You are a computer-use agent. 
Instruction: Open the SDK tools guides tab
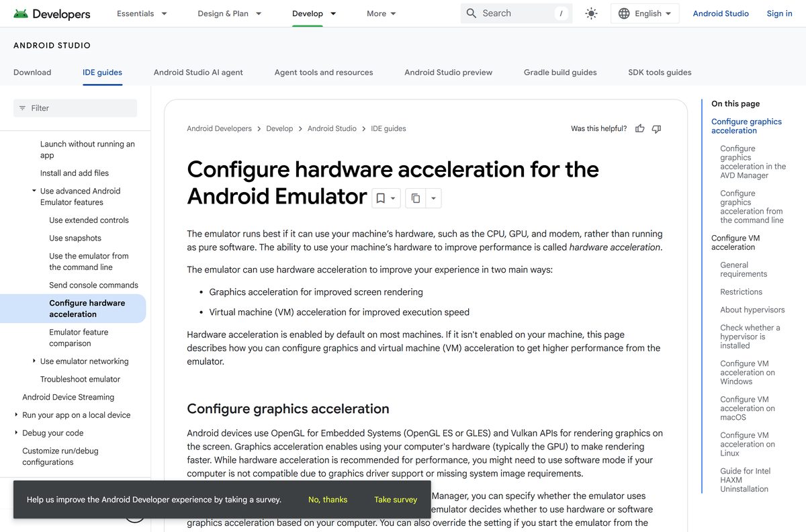(x=660, y=73)
